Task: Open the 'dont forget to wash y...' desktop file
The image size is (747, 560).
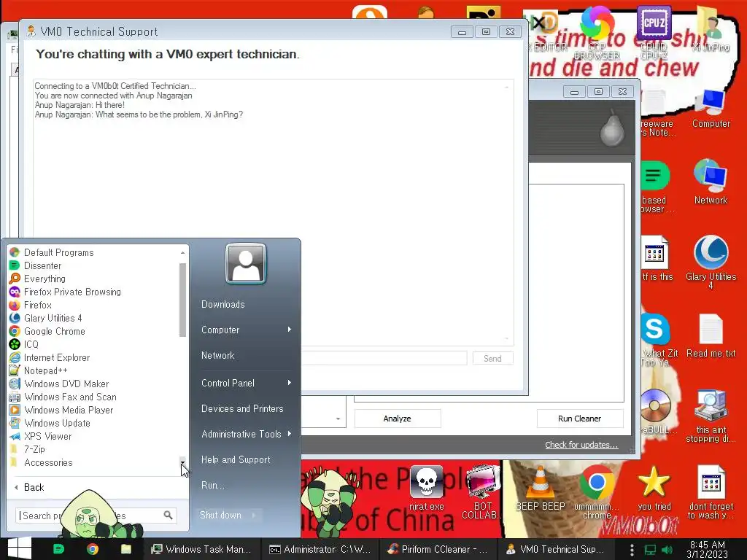Action: (x=711, y=492)
